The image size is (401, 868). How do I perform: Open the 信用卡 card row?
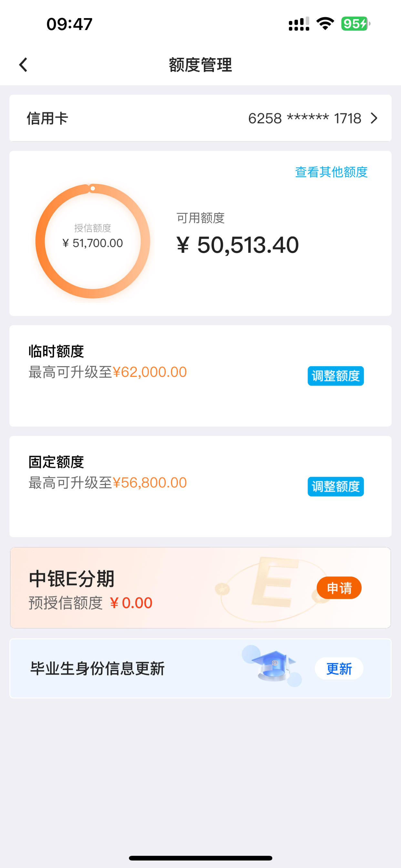pos(200,118)
